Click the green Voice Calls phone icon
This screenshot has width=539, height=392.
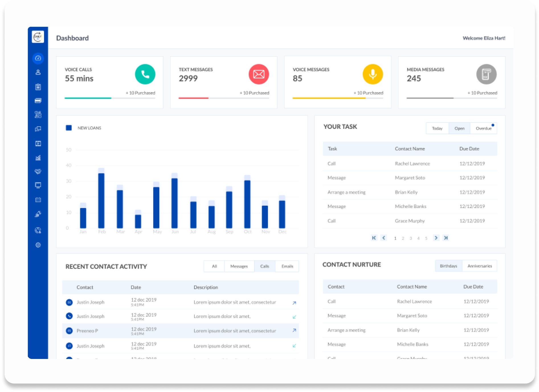pos(145,74)
